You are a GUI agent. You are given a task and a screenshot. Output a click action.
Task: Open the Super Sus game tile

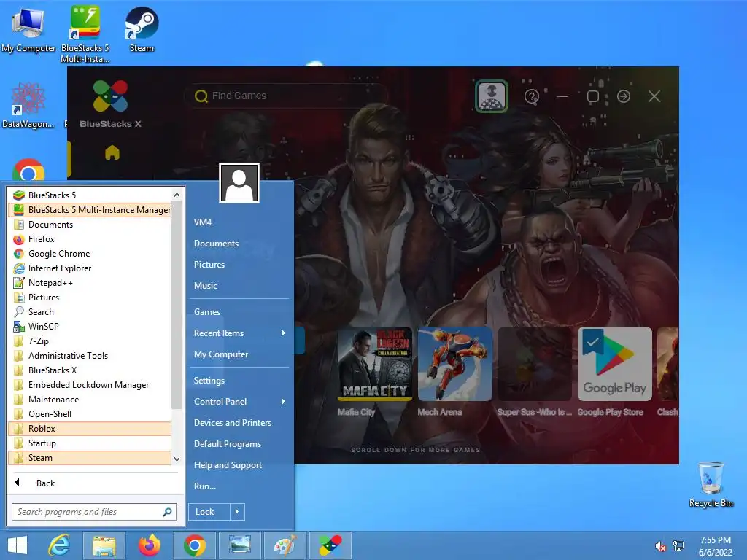[x=535, y=364]
